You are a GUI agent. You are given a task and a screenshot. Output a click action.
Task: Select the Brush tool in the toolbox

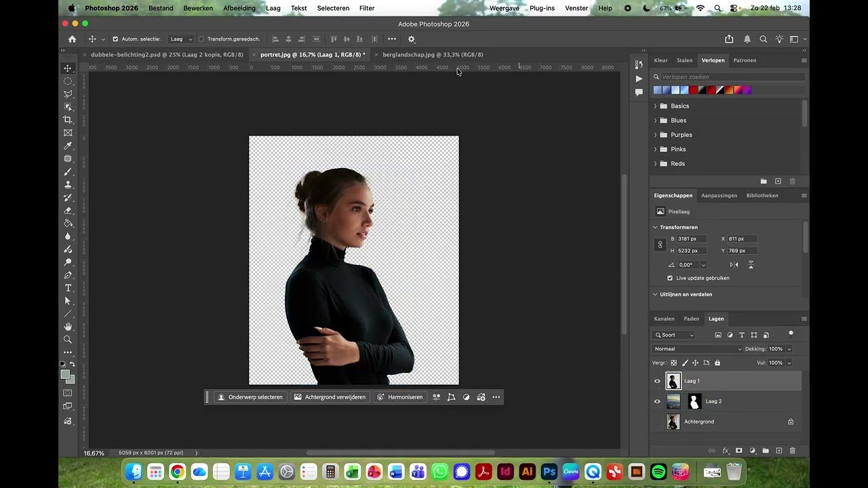coord(68,171)
